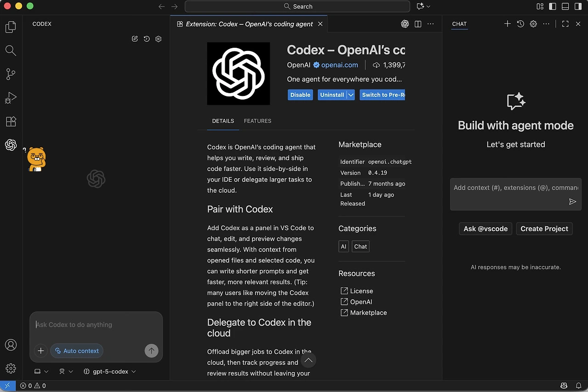The image size is (588, 392).
Task: Open Copilot status icon in status bar
Action: [x=564, y=386]
